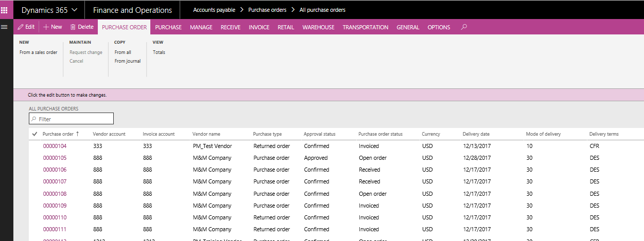Expand the hamburger navigation pane

pos(4,27)
